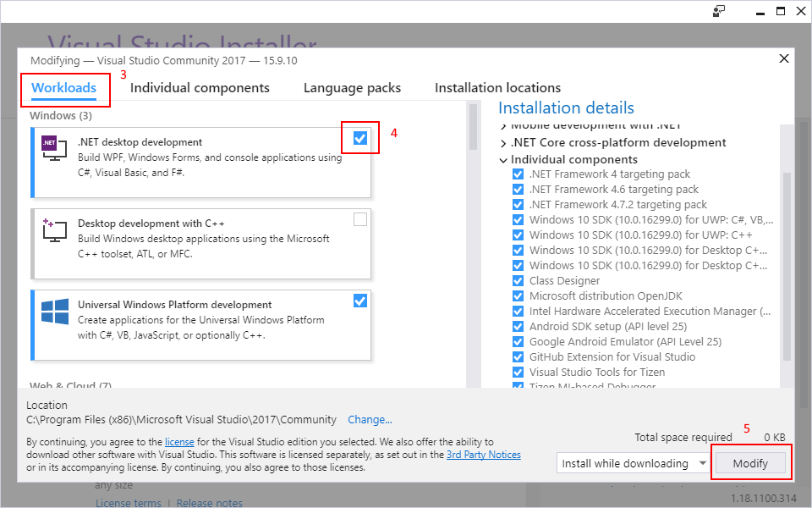Toggle Visual Studio Tools for Tizen checkbox
The width and height of the screenshot is (812, 508).
(x=518, y=373)
